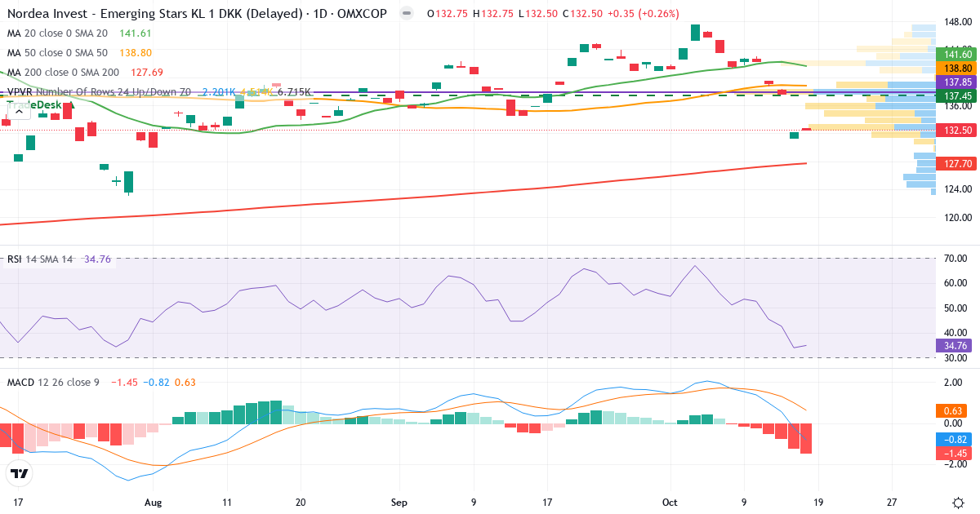
Task: Click the 70.00 RSI axis tick
Action: click(954, 259)
